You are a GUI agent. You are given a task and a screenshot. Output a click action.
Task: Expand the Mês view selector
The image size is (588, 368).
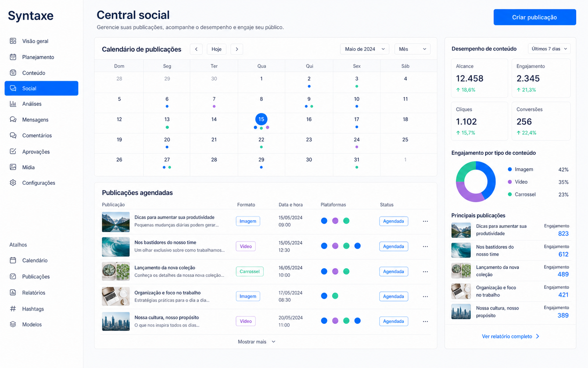[x=412, y=49]
